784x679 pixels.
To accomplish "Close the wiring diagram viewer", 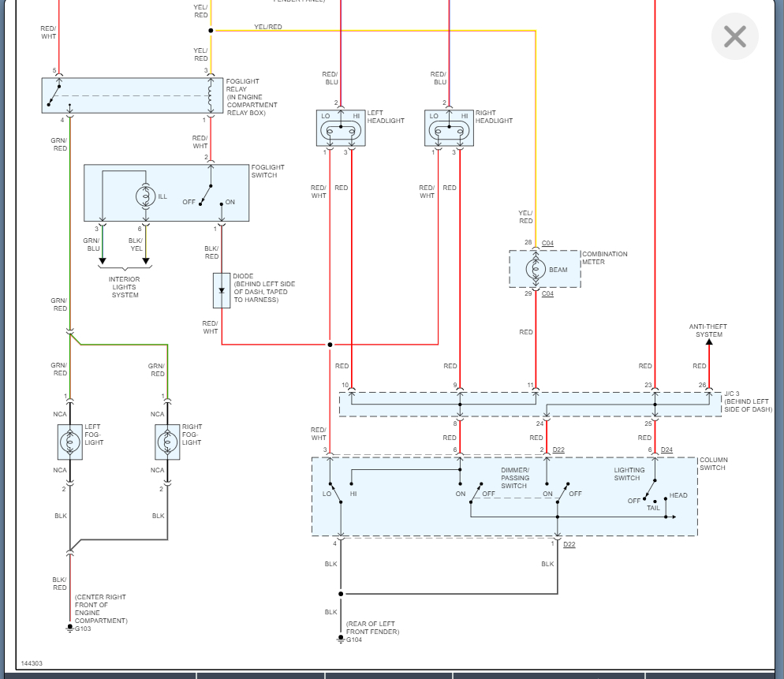I will (734, 36).
